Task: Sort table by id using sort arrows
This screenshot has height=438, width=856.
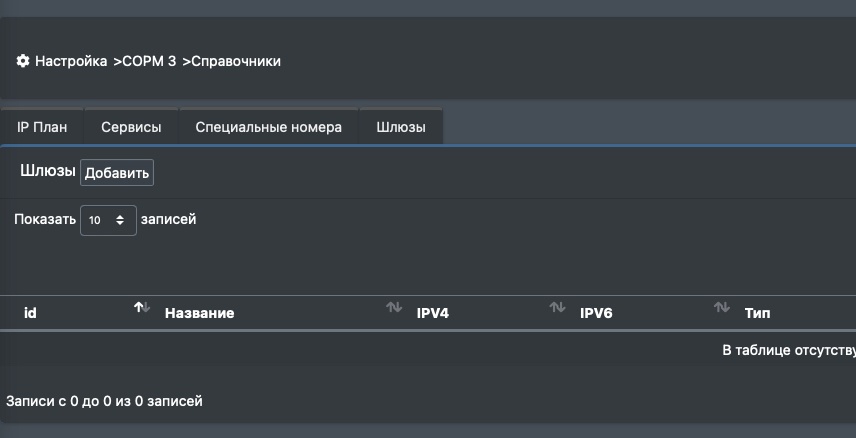Action: coord(142,307)
